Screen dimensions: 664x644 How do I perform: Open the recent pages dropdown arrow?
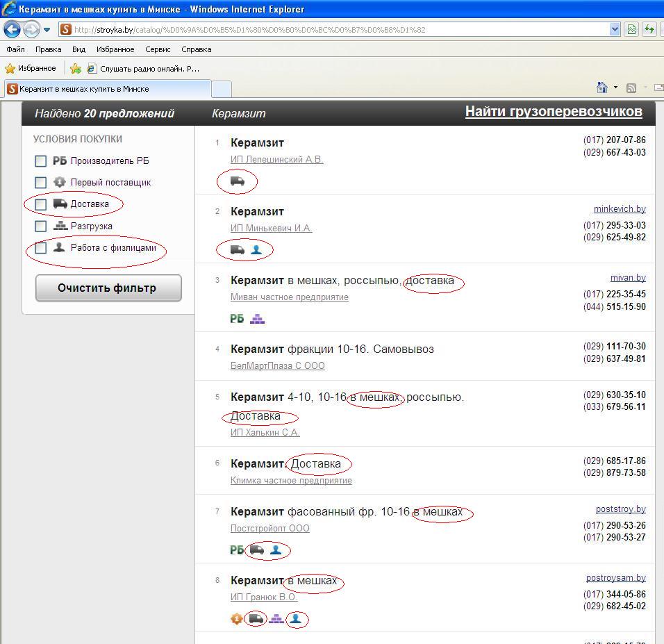click(x=47, y=30)
